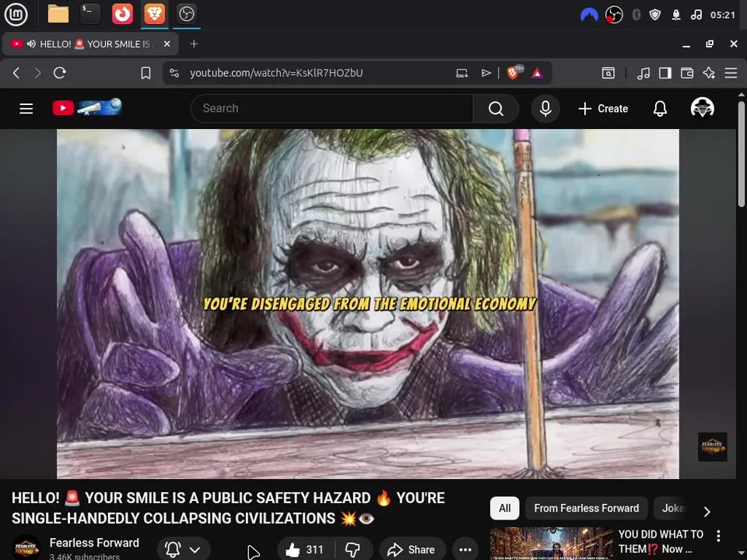Show more filter chips with right arrow
747x560 pixels.
707,512
